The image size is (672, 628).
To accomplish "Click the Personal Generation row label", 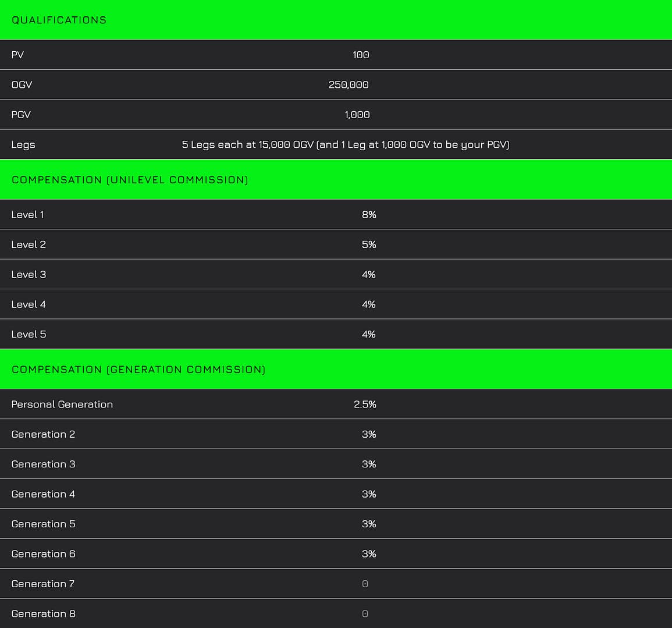I will [62, 405].
